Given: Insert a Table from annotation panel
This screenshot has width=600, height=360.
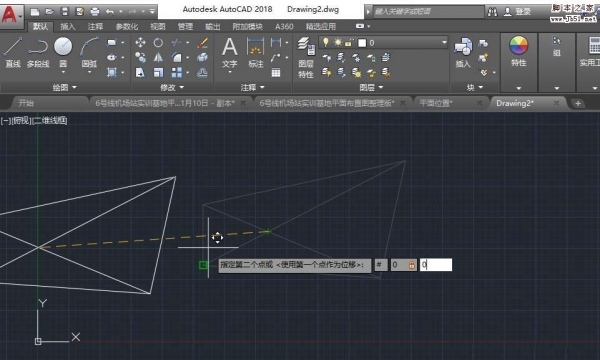Looking at the screenshot, I should tap(276, 72).
